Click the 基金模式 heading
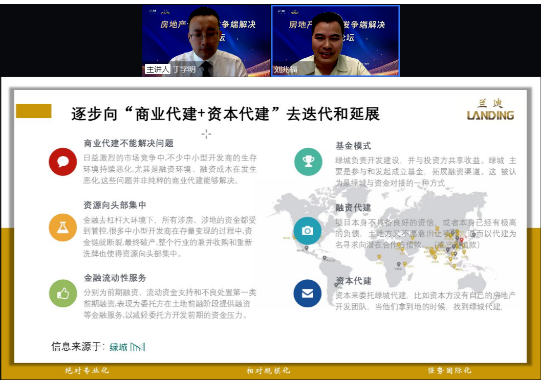 click(353, 146)
